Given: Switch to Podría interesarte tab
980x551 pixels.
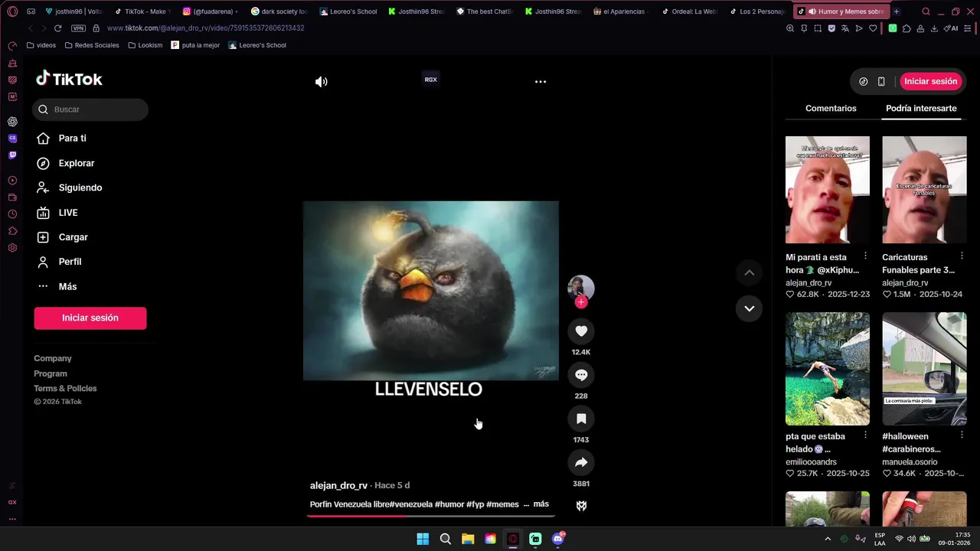Looking at the screenshot, I should 921,109.
